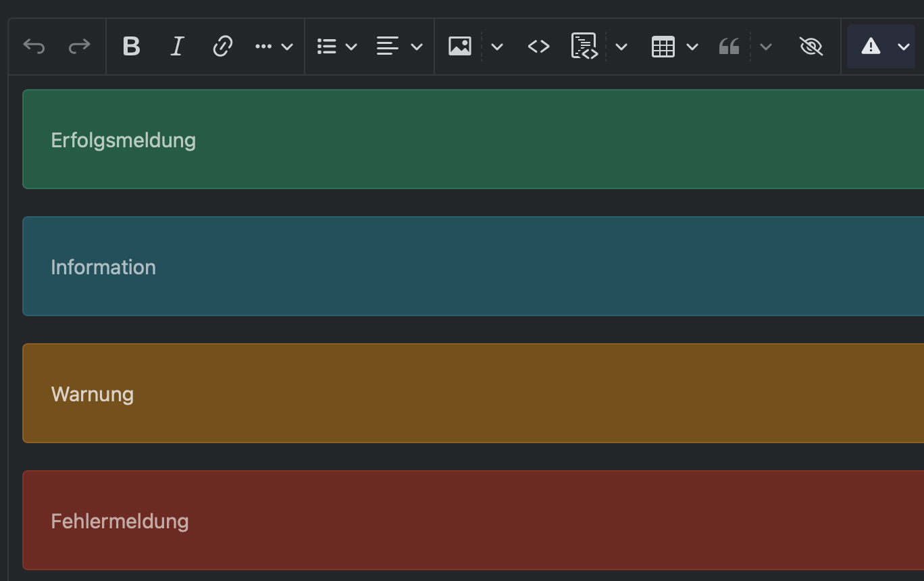Click the redo arrow icon
This screenshot has width=924, height=581.
(80, 47)
